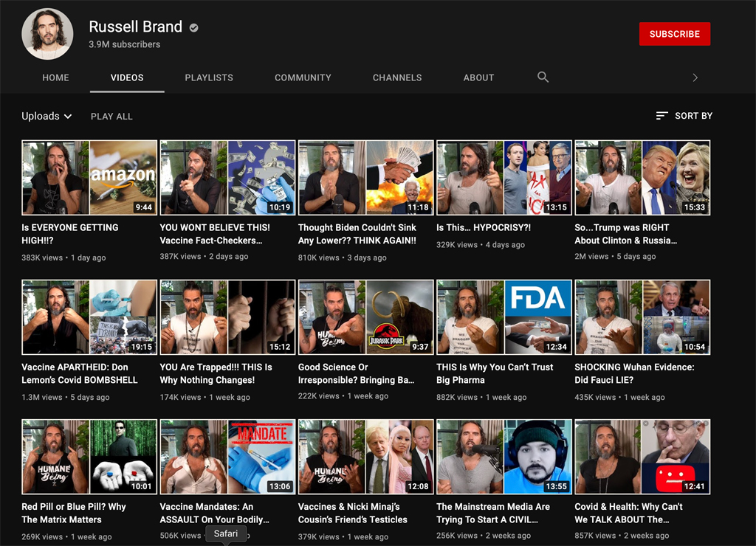756x546 pixels.
Task: Click '383K views • 1 day ago' text
Action: (x=63, y=258)
